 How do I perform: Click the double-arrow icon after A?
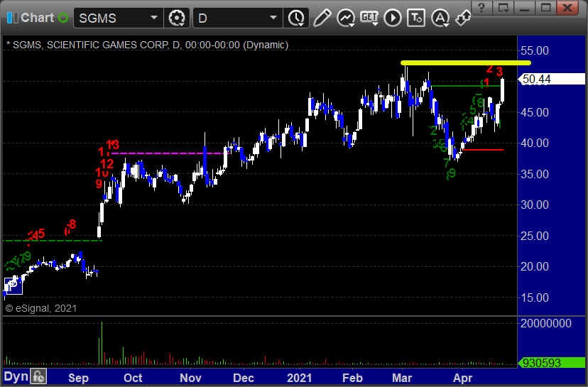coord(463,18)
